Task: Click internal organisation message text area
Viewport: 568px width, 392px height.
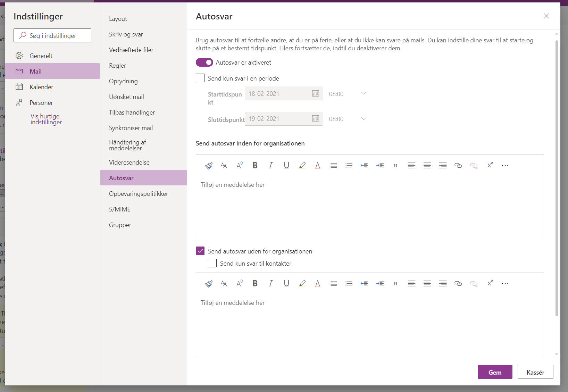Action: pyautogui.click(x=370, y=209)
